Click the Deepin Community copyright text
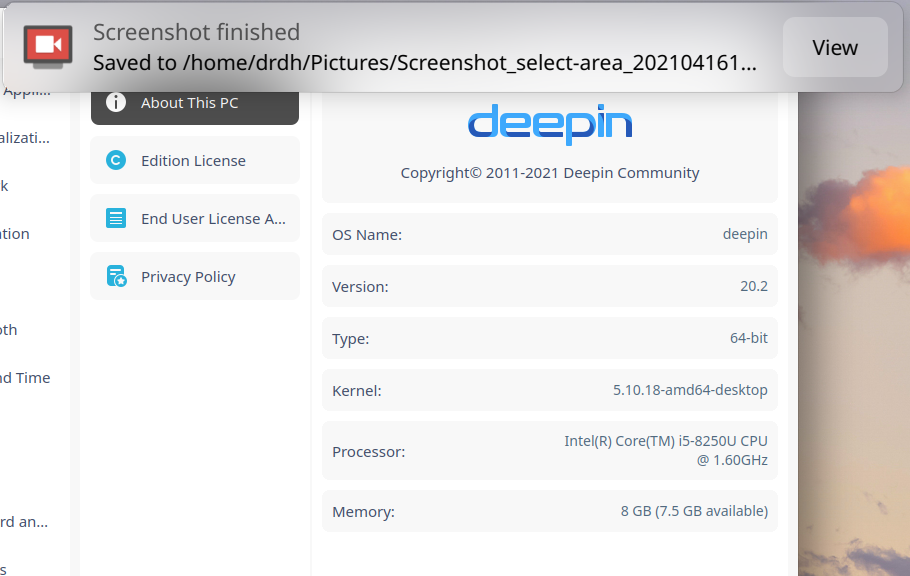The width and height of the screenshot is (910, 576). point(549,173)
